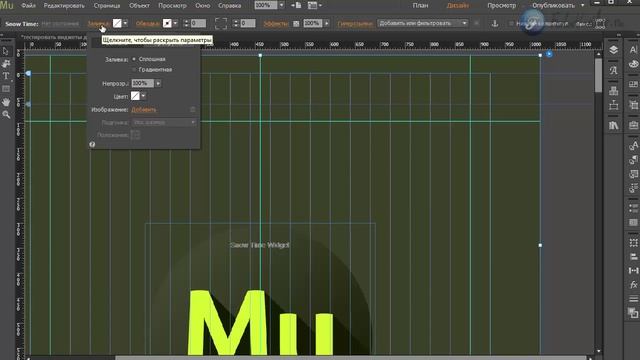Open the Align panel icon
This screenshot has height=360, width=640.
pyautogui.click(x=633, y=257)
